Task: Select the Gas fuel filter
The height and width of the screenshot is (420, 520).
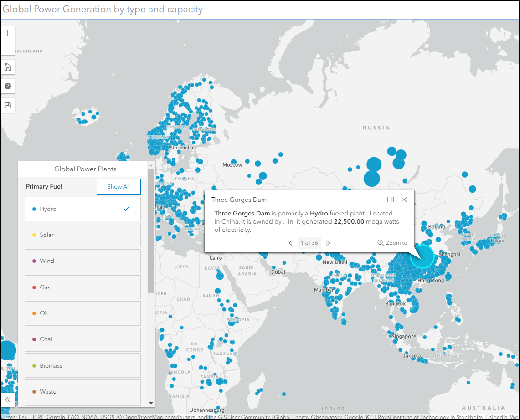Action: click(x=82, y=287)
